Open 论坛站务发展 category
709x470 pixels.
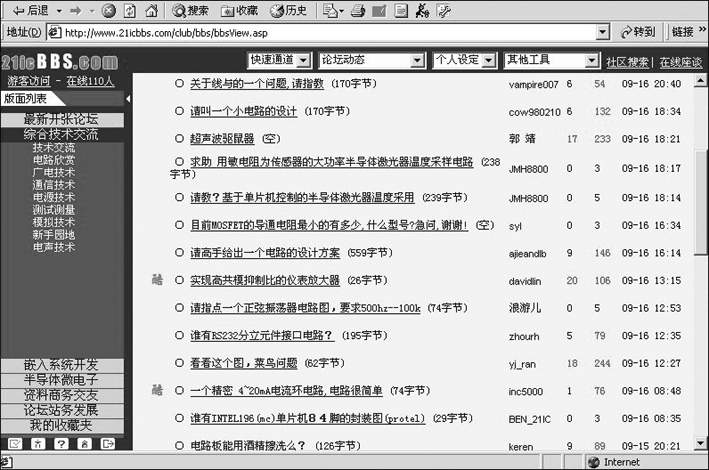(x=62, y=410)
